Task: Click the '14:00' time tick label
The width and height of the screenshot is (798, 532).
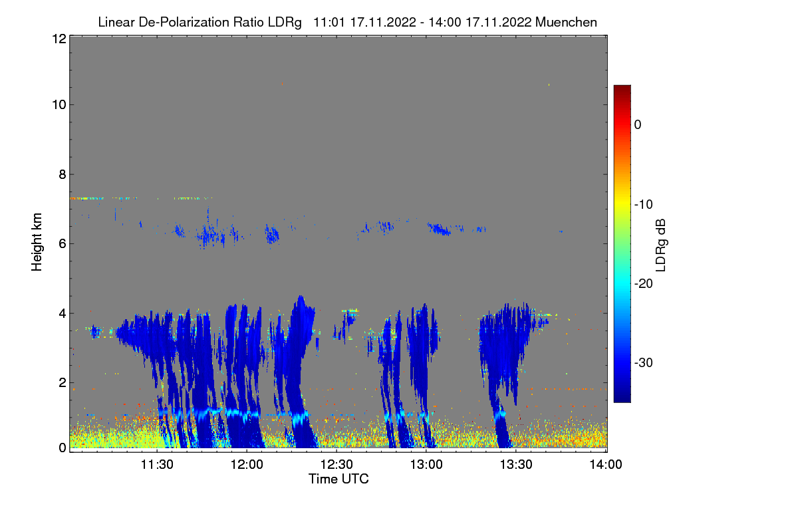Action: click(606, 465)
